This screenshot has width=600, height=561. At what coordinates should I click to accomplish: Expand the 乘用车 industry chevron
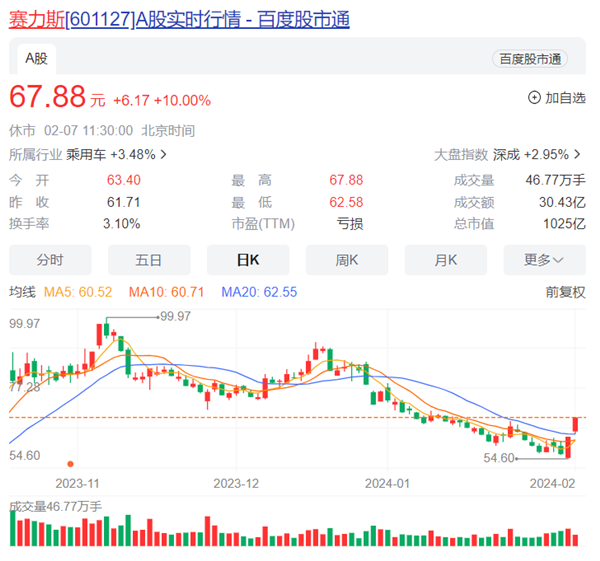coord(163,155)
